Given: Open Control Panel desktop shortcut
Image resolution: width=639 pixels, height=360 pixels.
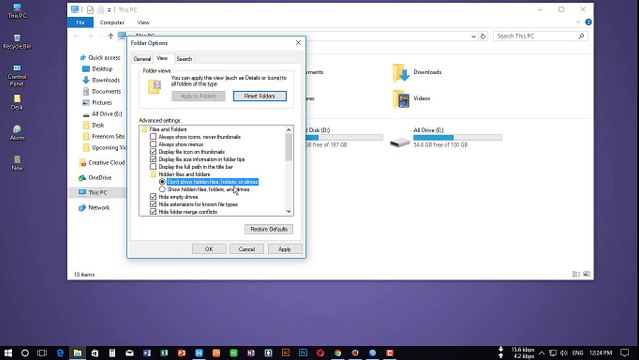Looking at the screenshot, I should (17, 75).
